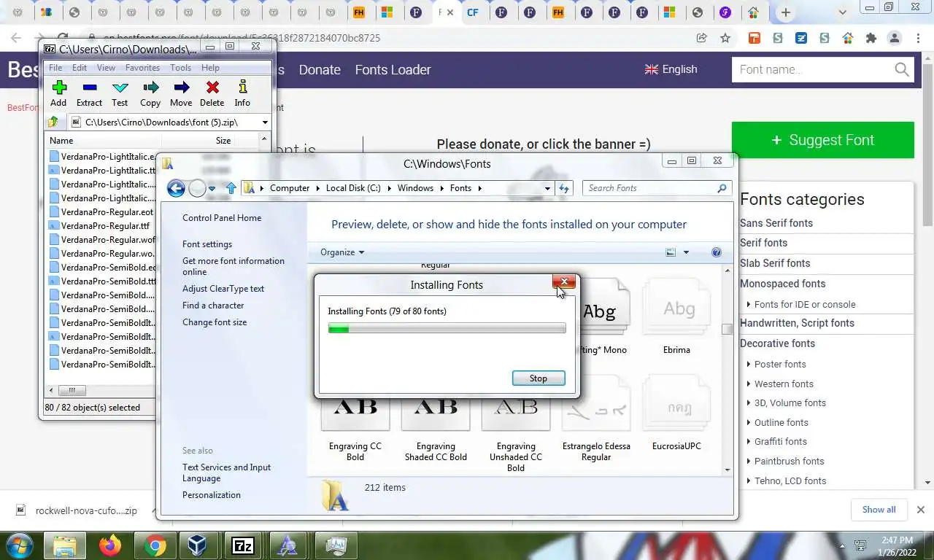Open View menu in 7-Zip

coord(106,68)
